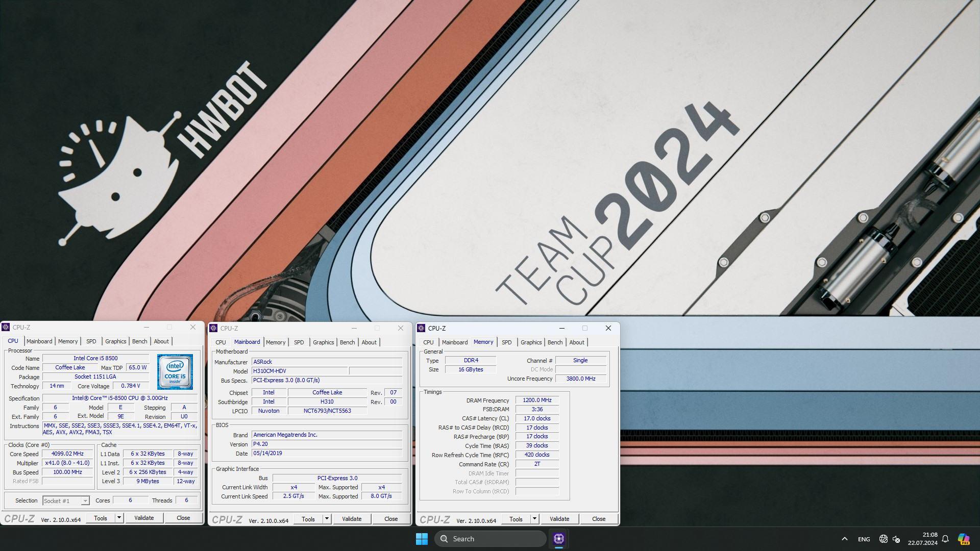This screenshot has height=551, width=980.
Task: Expand the Socket #1 selection dropdown
Action: coord(85,501)
